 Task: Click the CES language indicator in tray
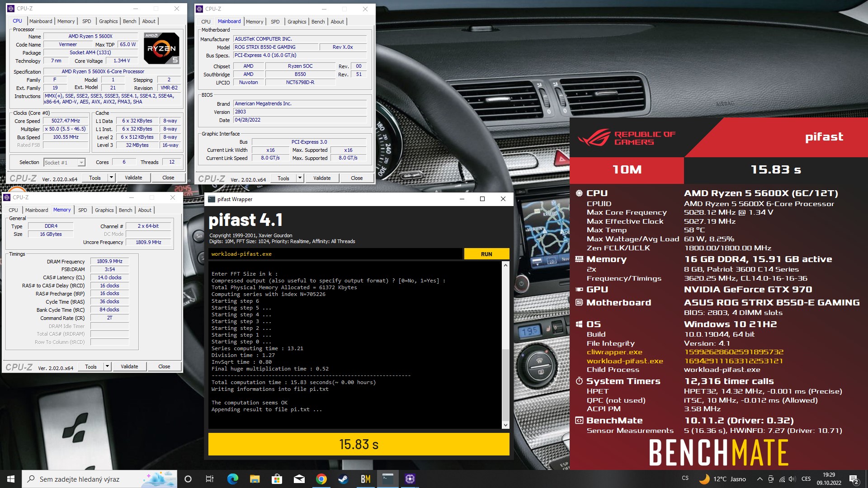(x=806, y=479)
